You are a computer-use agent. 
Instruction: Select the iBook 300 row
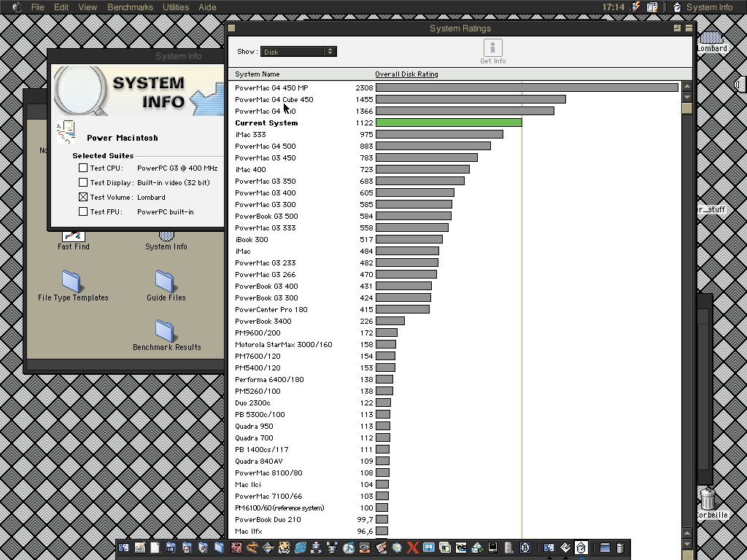pyautogui.click(x=455, y=239)
